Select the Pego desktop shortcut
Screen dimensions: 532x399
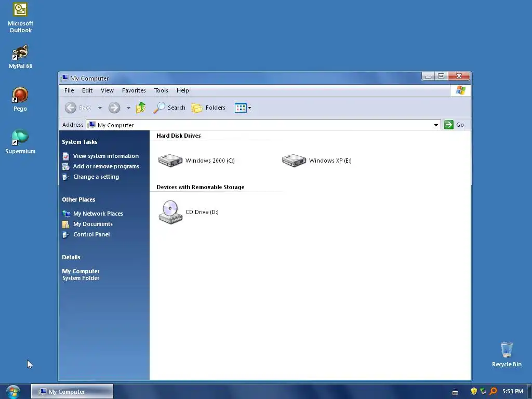pos(20,99)
